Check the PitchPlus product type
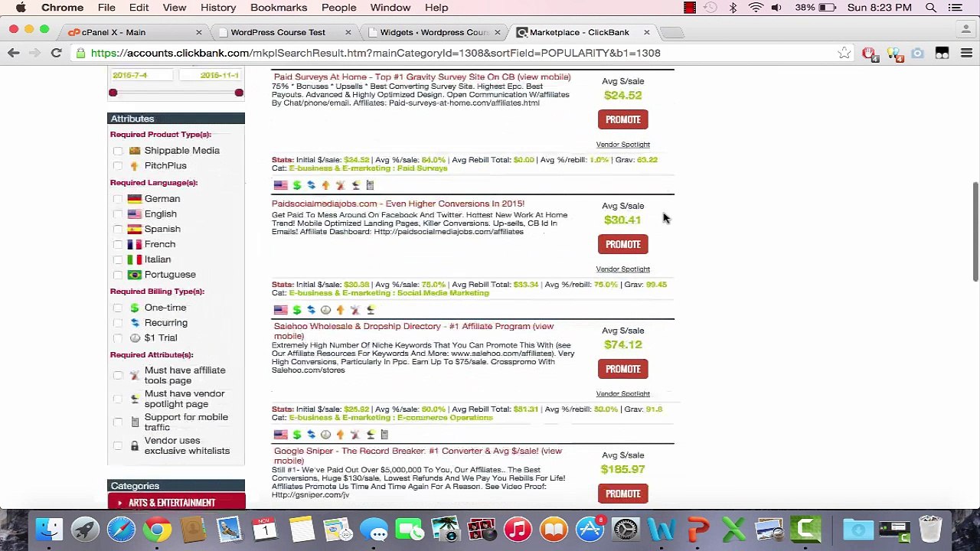Viewport: 980px width, 551px height. coord(118,166)
